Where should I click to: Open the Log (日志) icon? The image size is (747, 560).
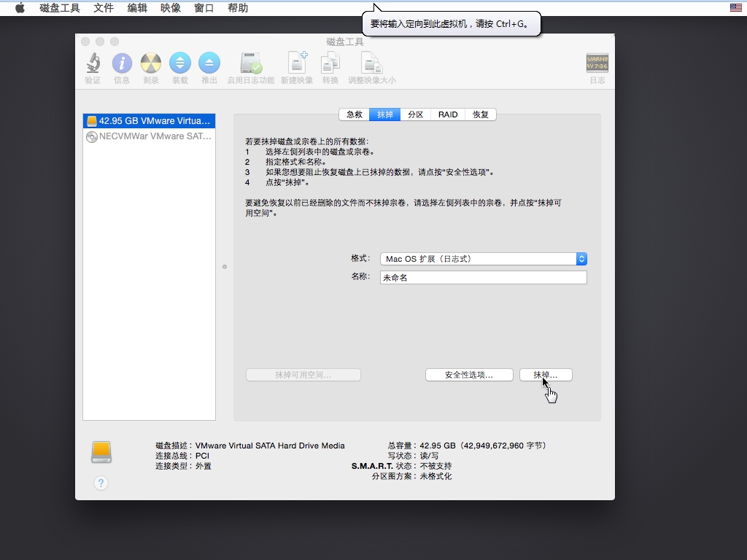click(597, 63)
